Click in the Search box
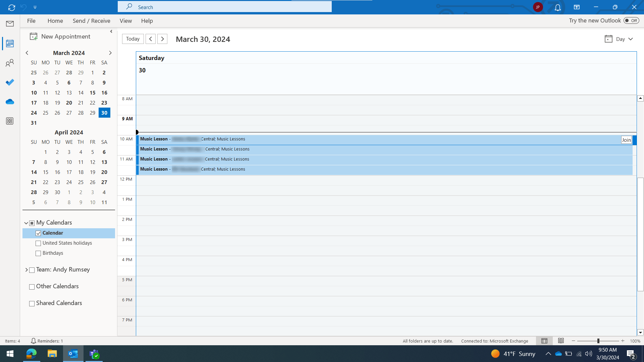644x362 pixels. pos(225,7)
